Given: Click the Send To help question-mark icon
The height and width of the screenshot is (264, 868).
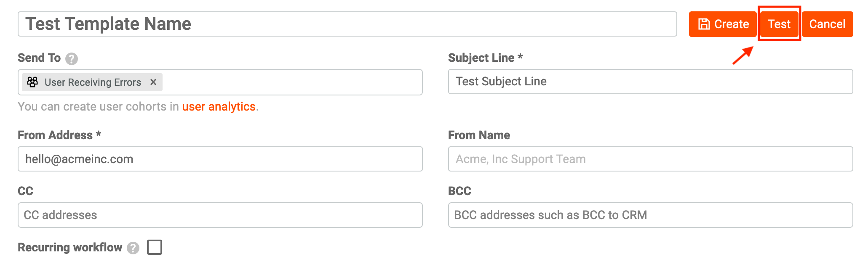Looking at the screenshot, I should coord(72,58).
